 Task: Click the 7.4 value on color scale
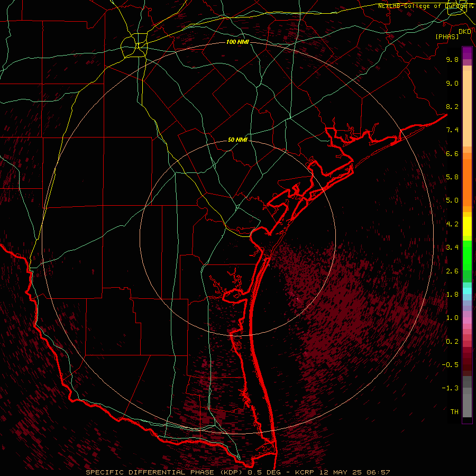click(452, 130)
